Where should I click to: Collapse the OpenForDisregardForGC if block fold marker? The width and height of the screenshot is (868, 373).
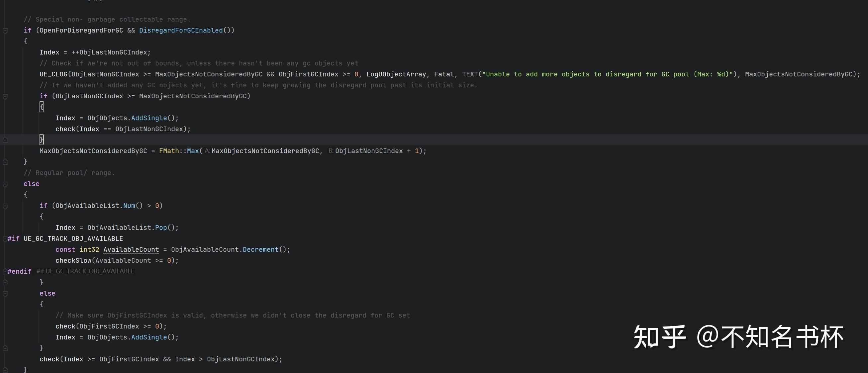[5, 31]
